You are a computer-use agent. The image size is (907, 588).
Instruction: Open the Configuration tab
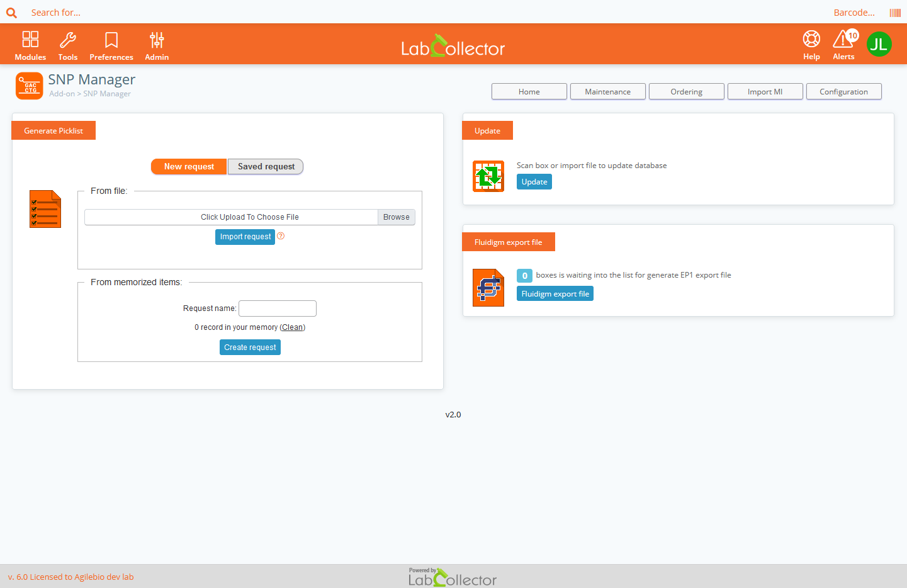844,91
